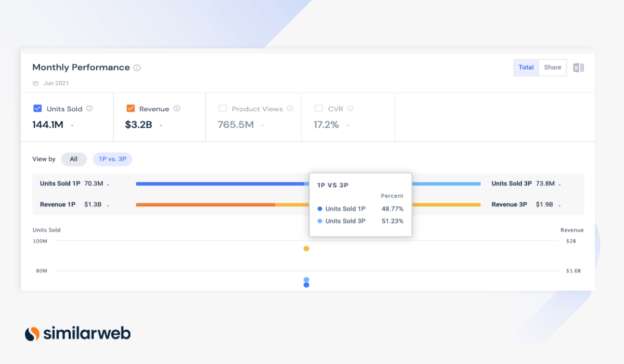Select the All view-by filter
Viewport: 624px width, 364px height.
[74, 159]
